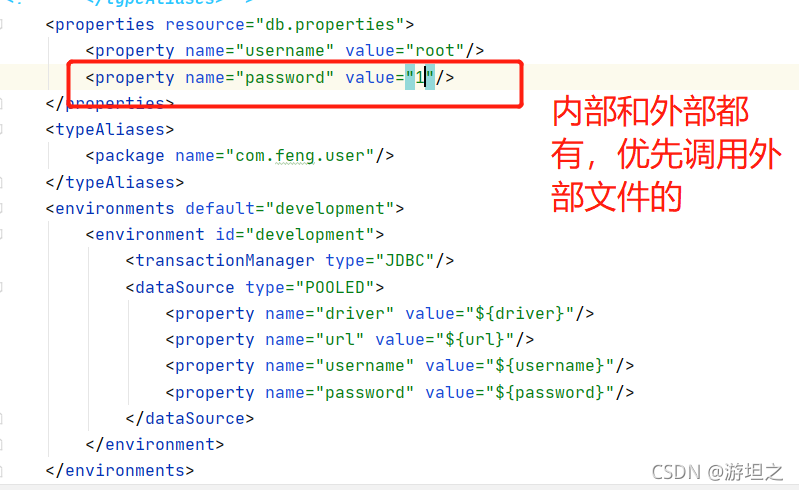Click the closing </dataSource> tag
The height and width of the screenshot is (490, 799).
(x=190, y=419)
